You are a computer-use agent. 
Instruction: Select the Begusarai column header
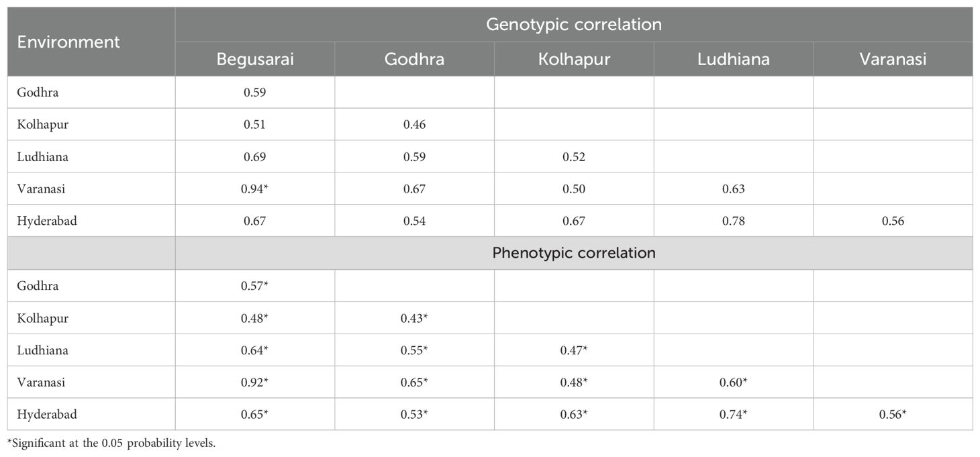[255, 60]
